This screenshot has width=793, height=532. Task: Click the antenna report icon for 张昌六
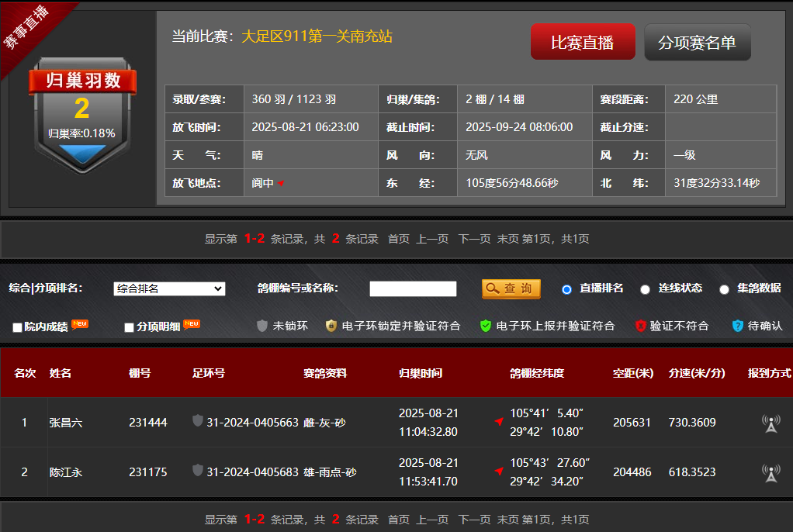[770, 423]
